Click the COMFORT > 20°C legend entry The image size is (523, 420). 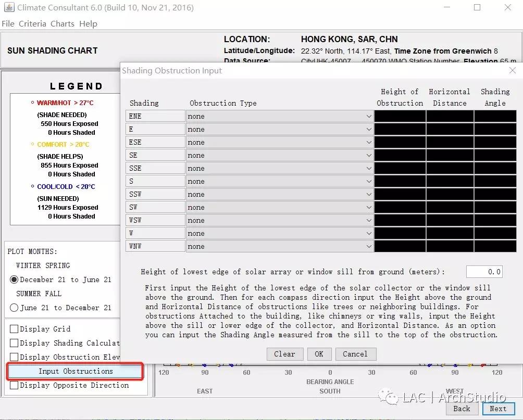pos(63,145)
